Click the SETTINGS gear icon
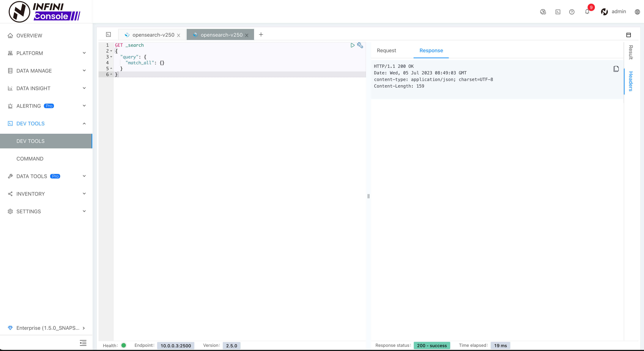 tap(10, 212)
